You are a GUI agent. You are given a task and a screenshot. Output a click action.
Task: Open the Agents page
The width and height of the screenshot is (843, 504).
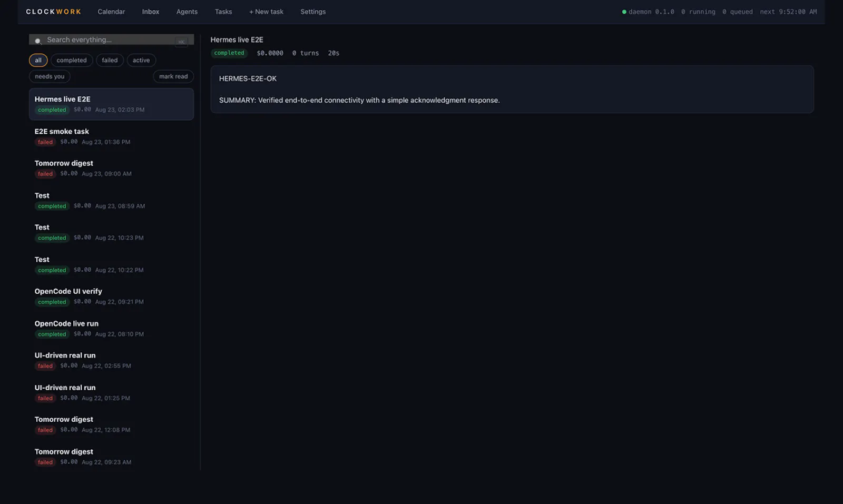[187, 12]
